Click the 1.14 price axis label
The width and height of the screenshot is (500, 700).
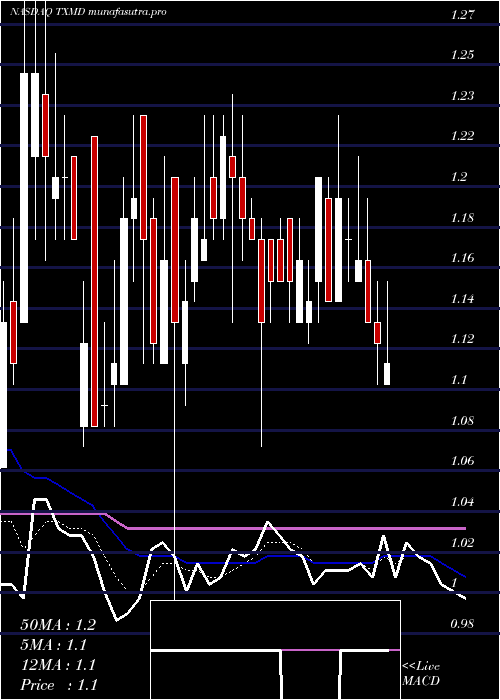click(462, 299)
